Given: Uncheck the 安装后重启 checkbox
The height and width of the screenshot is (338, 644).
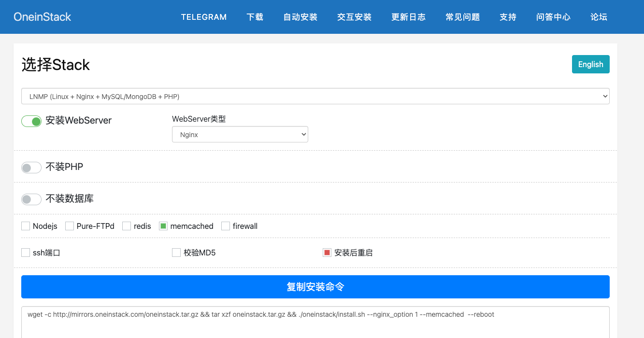Looking at the screenshot, I should [327, 253].
